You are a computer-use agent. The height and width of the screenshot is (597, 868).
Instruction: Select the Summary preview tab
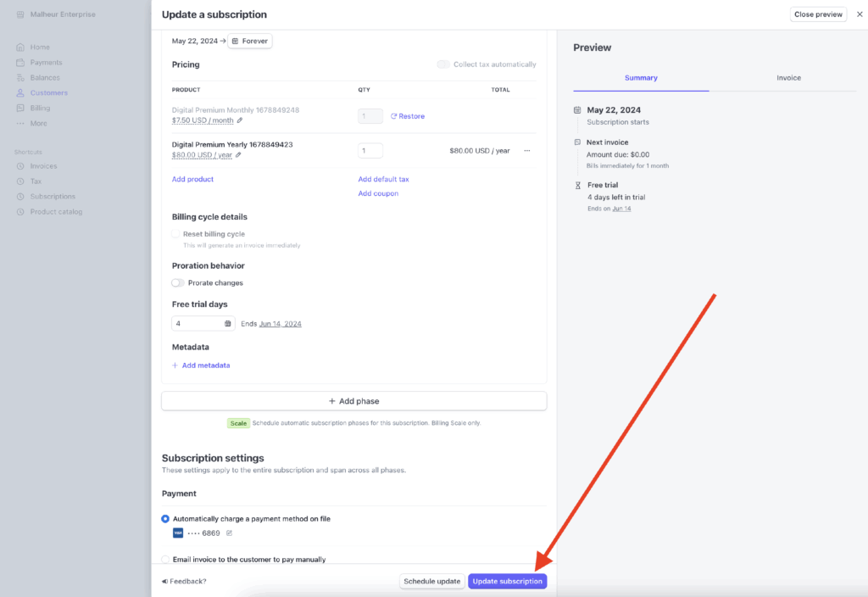641,78
